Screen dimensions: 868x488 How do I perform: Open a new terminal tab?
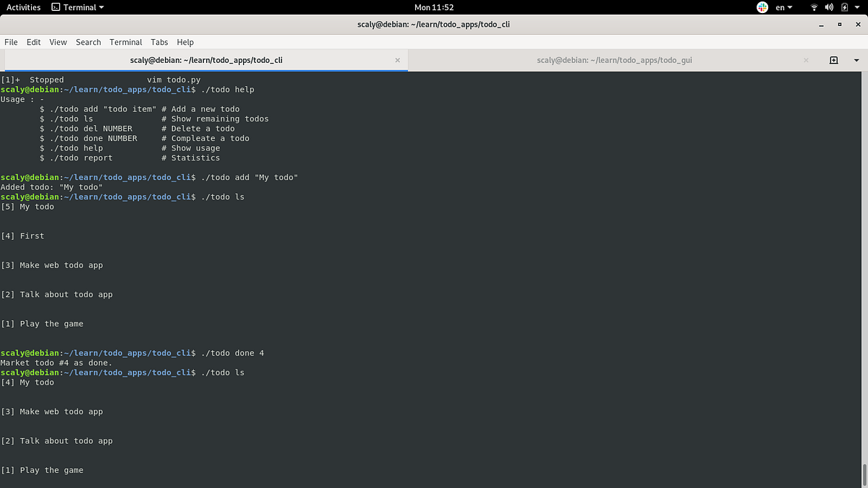(x=834, y=60)
